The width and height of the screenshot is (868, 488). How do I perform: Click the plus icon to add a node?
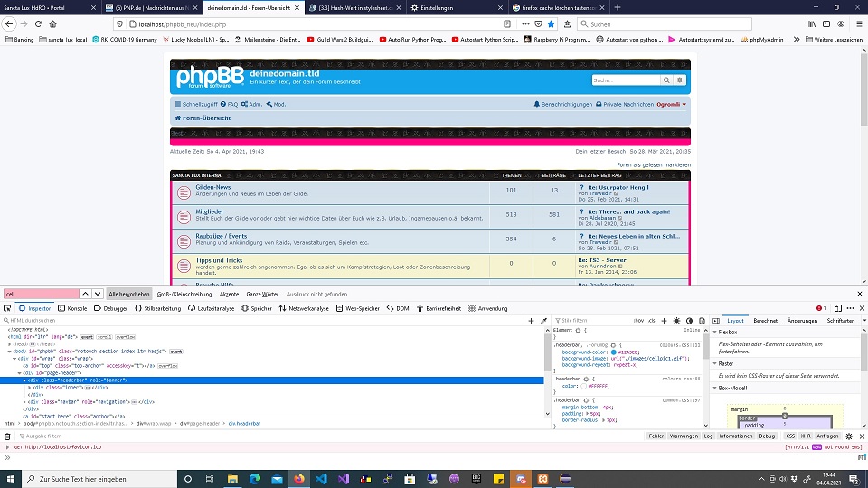click(x=531, y=321)
